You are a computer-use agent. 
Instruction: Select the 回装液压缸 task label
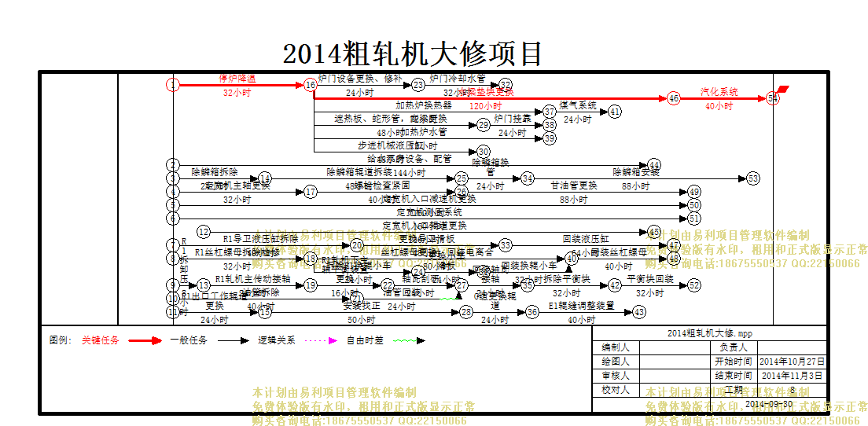pos(586,238)
